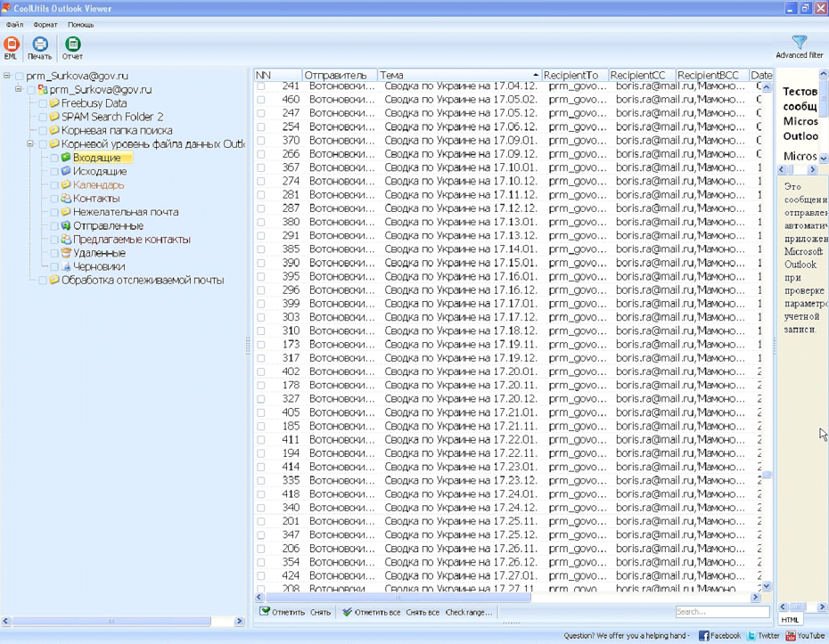Open the Facebook link icon
Image resolution: width=829 pixels, height=644 pixels.
tap(703, 636)
